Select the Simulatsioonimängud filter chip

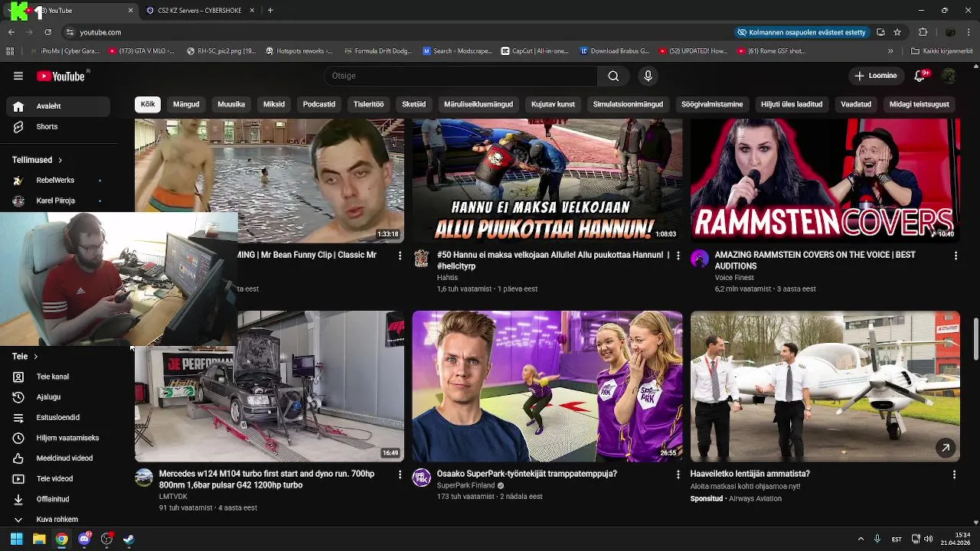coord(628,104)
